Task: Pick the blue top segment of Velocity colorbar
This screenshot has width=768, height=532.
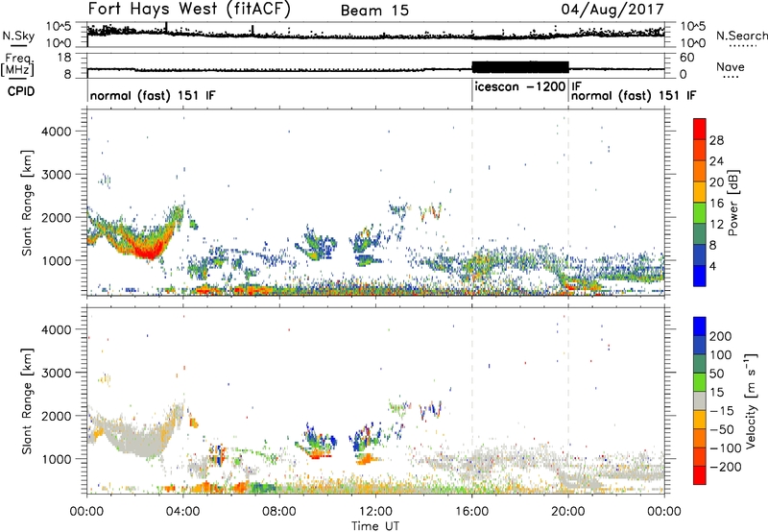Action: (700, 326)
